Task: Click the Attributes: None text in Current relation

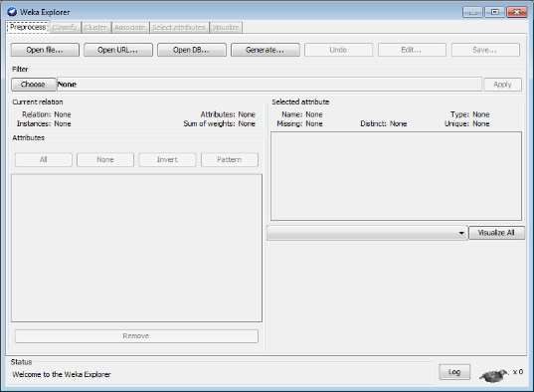Action: [x=228, y=114]
